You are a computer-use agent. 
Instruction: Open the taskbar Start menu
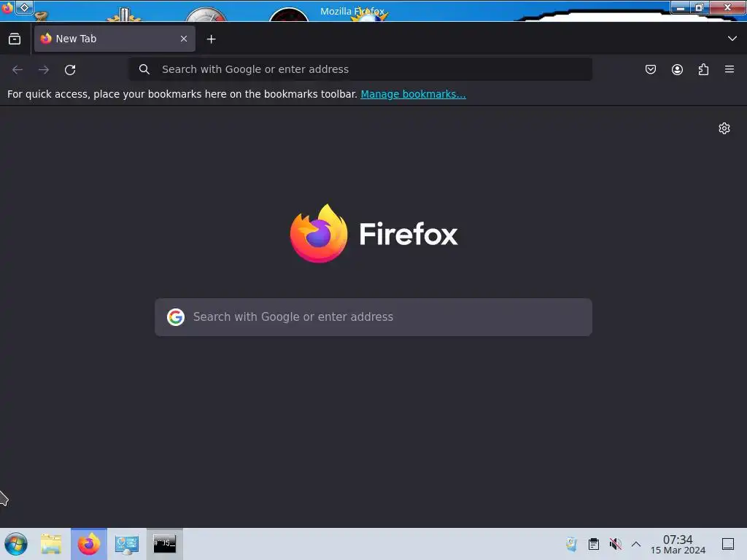(16, 544)
